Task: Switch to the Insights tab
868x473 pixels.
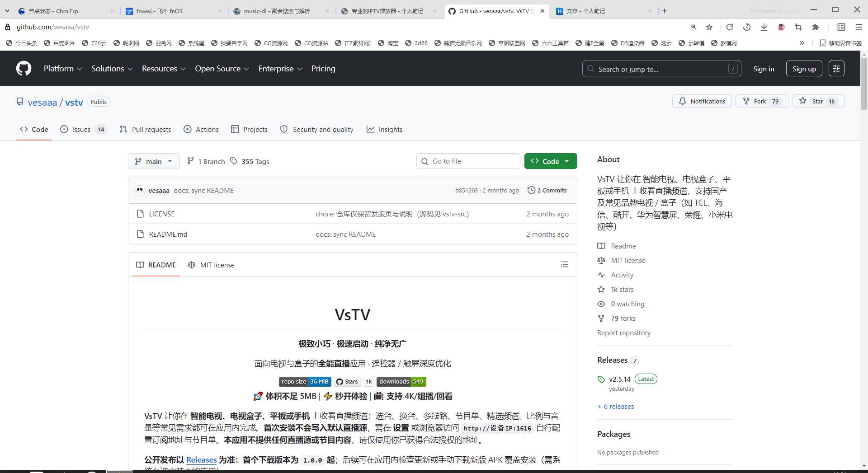Action: point(384,130)
